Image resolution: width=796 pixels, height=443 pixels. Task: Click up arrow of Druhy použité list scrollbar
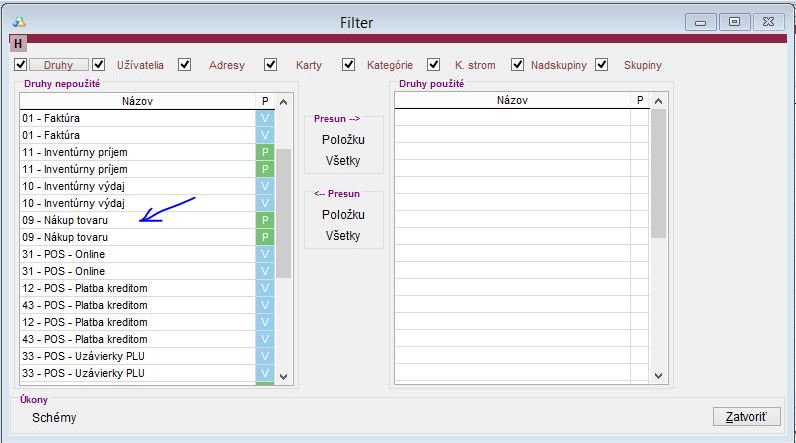click(658, 101)
